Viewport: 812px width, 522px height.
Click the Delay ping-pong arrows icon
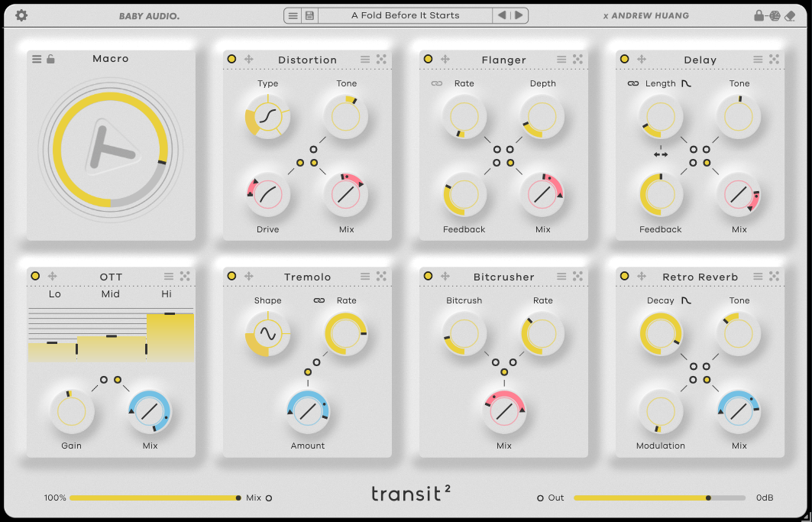(x=660, y=154)
